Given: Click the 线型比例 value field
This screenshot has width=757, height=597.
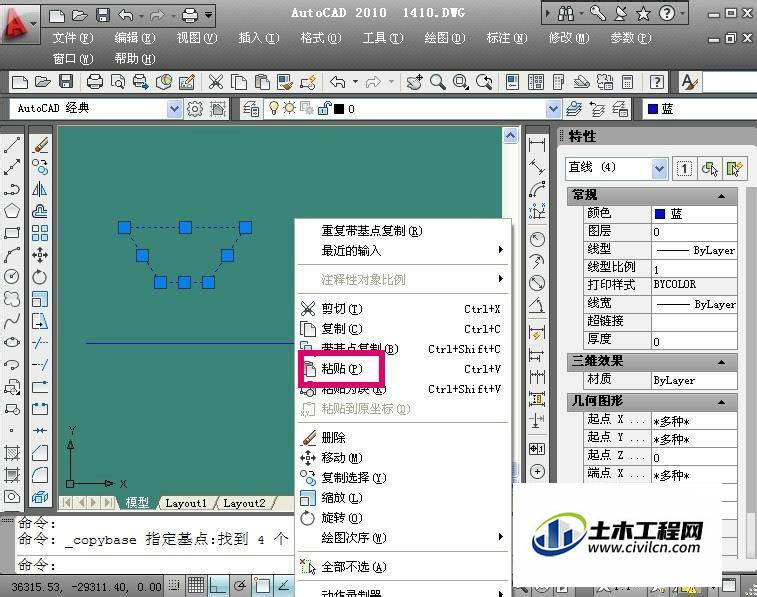Looking at the screenshot, I should click(694, 269).
